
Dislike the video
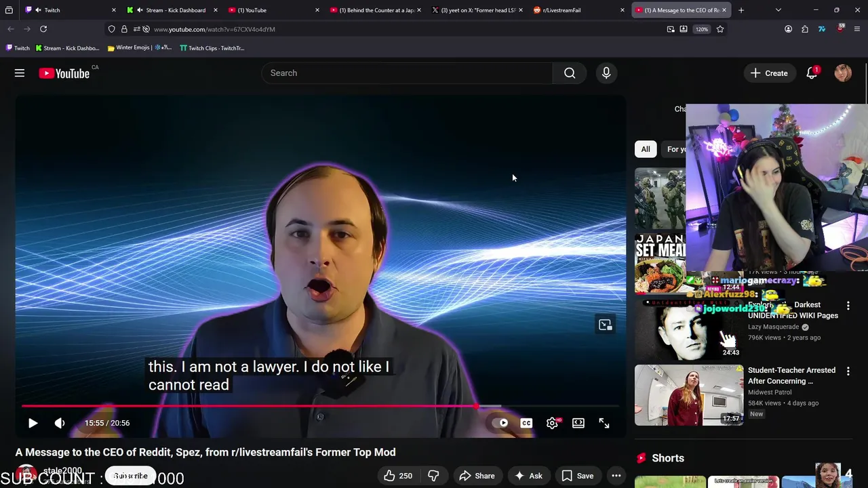coord(434,476)
